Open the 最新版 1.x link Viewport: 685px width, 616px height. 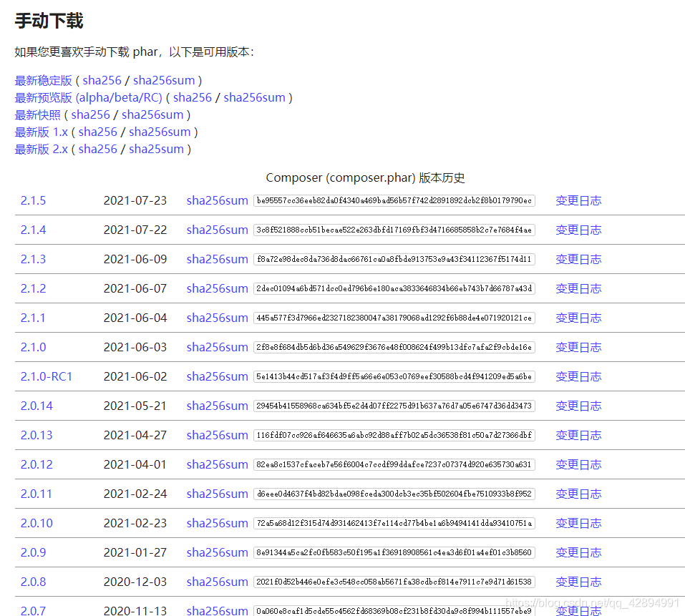41,132
